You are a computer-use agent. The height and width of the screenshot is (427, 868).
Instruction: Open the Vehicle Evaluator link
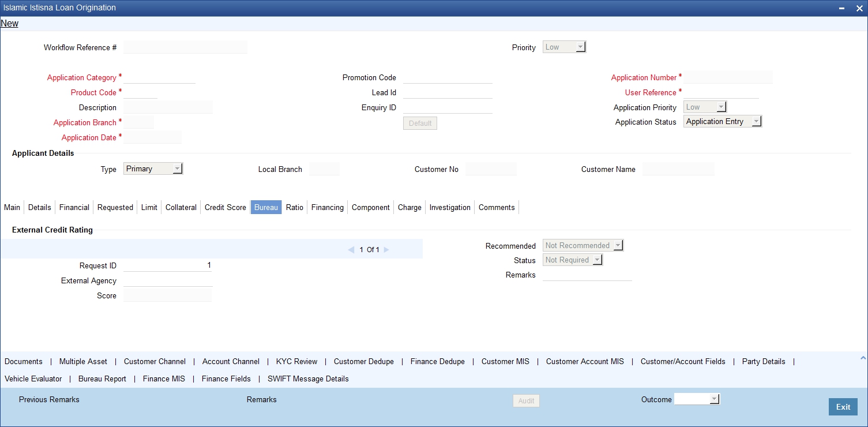click(33, 379)
